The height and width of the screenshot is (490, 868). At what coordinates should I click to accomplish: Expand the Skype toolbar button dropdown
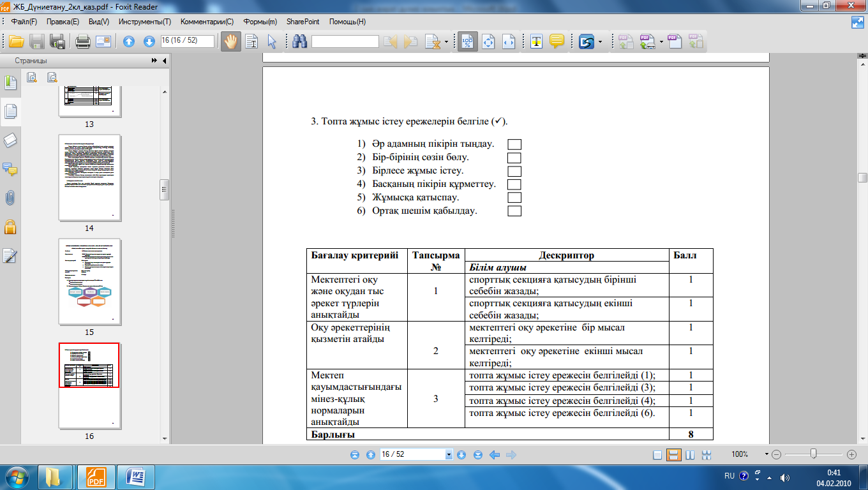(601, 42)
